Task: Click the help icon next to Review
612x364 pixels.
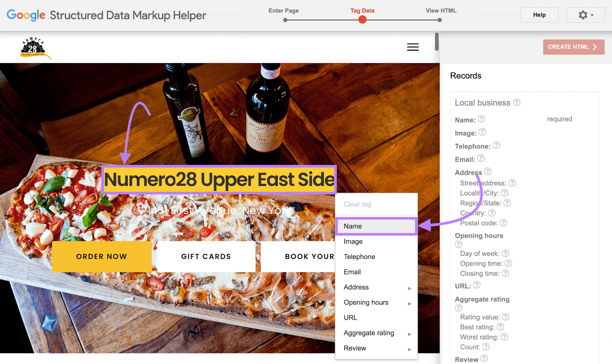Action: point(484,358)
